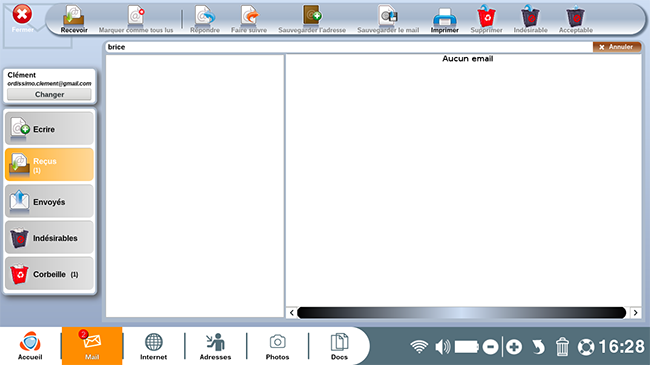Zoom in with plus icon
Image resolution: width=650 pixels, height=365 pixels.
[514, 346]
